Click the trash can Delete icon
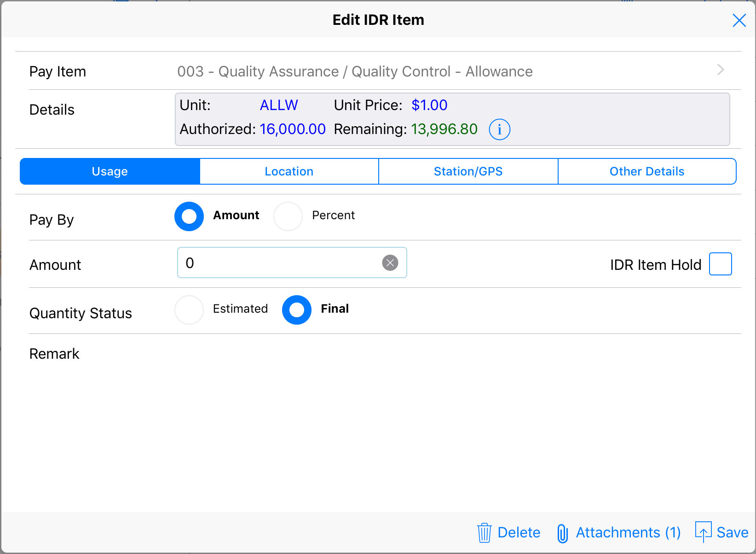 pyautogui.click(x=484, y=532)
